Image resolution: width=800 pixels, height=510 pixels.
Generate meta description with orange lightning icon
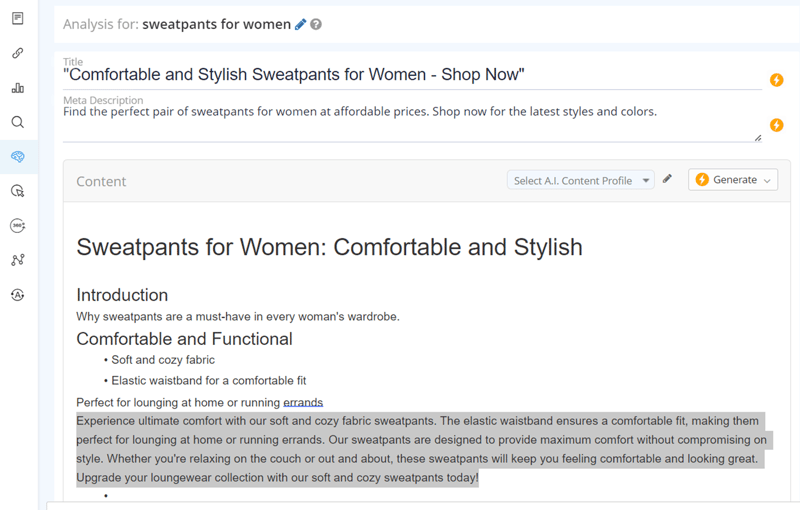[776, 125]
